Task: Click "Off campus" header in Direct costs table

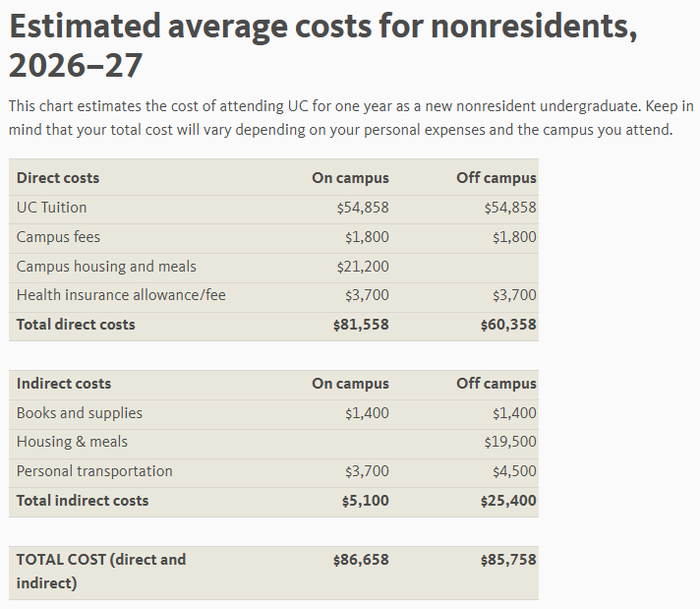Action: [x=496, y=178]
